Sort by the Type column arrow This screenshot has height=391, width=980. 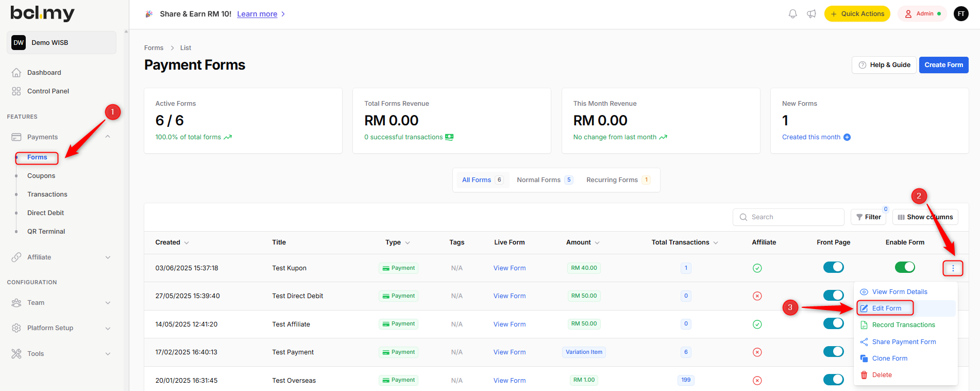pyautogui.click(x=408, y=243)
